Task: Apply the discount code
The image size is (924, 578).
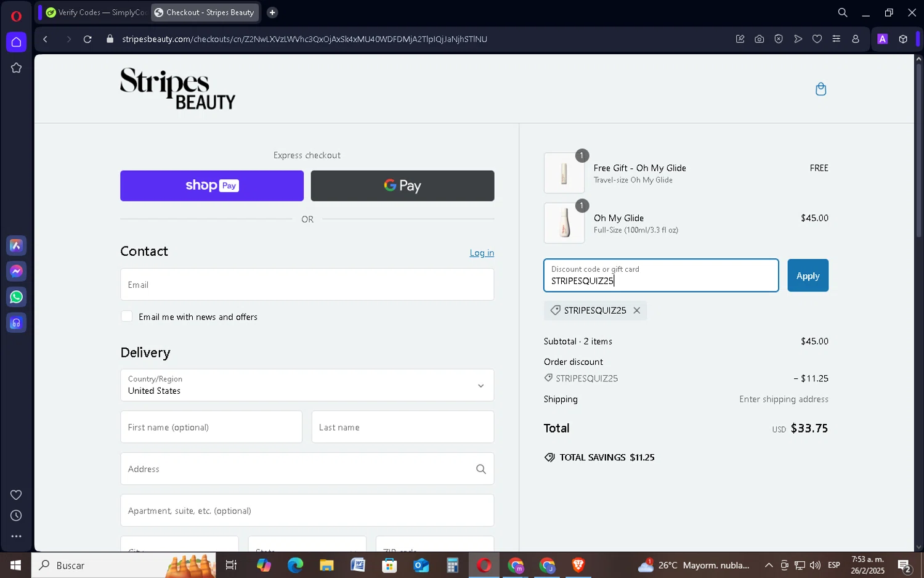Action: [x=808, y=275]
